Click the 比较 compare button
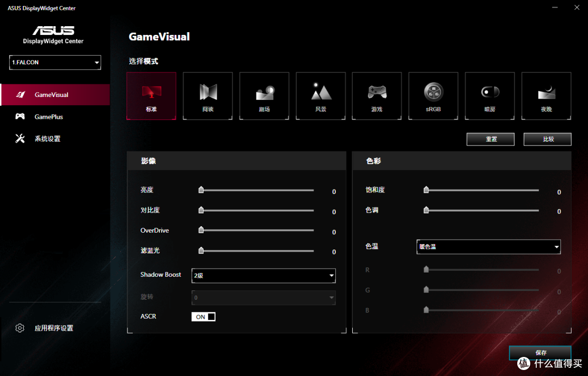The image size is (588, 376). 548,139
